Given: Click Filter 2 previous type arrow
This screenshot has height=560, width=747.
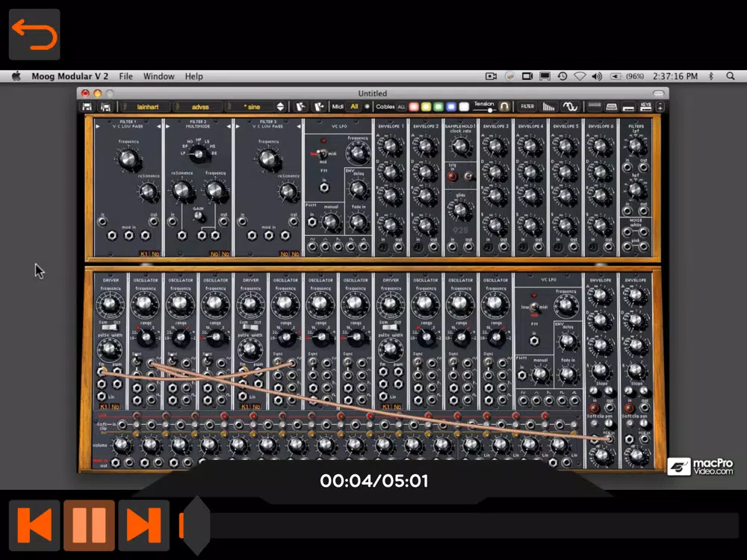Looking at the screenshot, I should [167, 127].
